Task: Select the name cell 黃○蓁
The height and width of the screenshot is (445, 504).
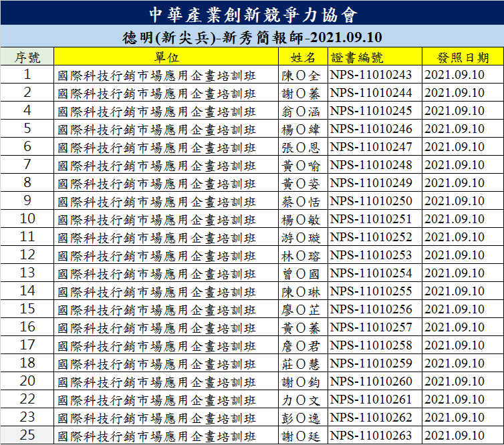Action: coord(301,327)
